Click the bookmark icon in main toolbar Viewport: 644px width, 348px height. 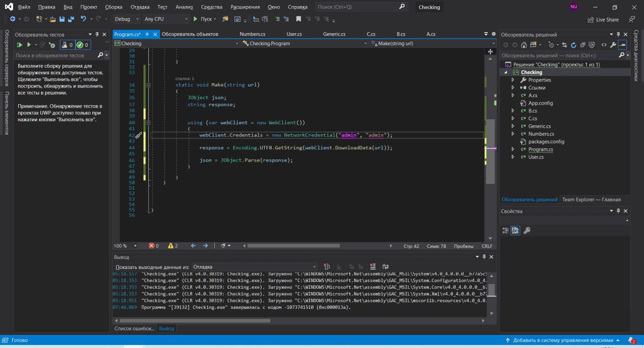298,19
